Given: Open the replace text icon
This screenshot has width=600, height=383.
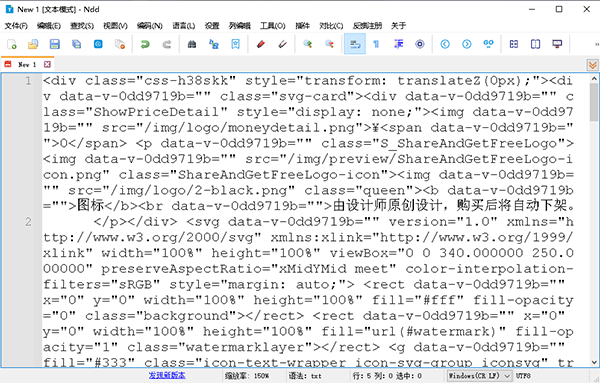Looking at the screenshot, I should tap(214, 44).
